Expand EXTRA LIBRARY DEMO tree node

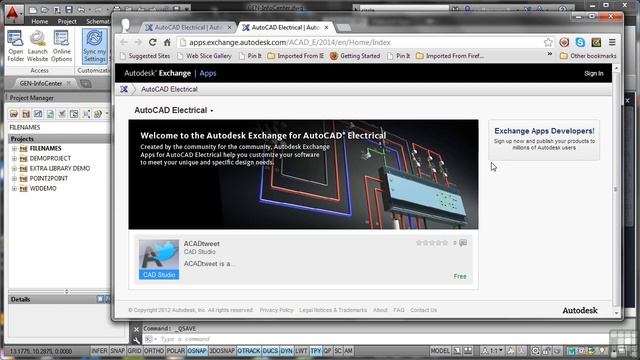click(14, 169)
